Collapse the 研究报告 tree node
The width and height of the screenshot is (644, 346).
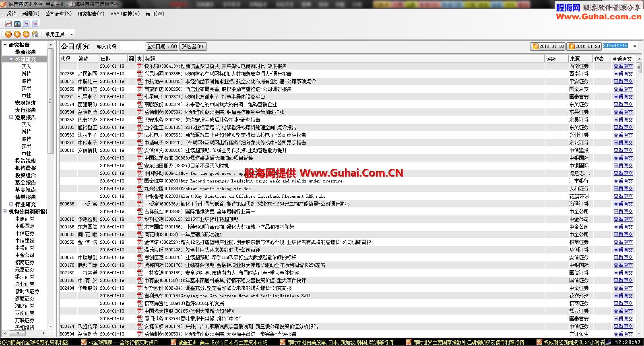click(5, 45)
